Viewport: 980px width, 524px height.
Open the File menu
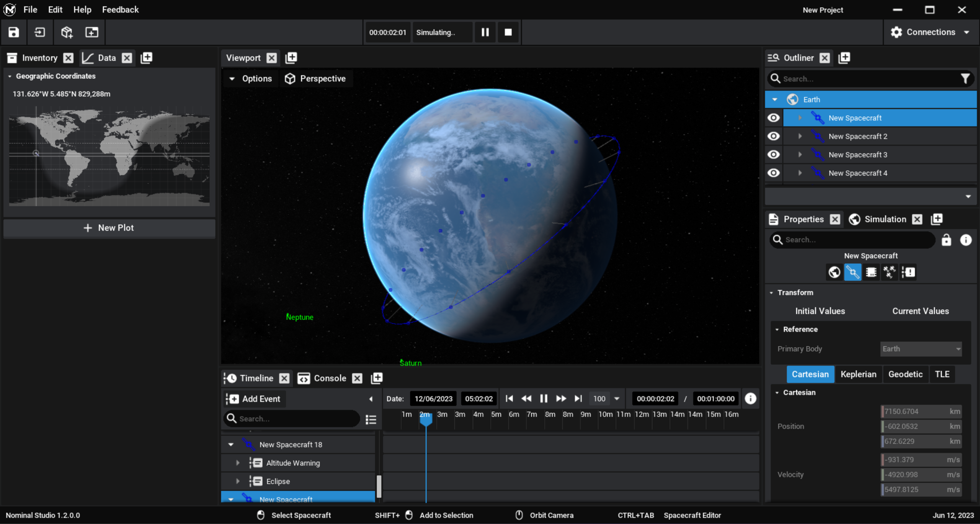tap(30, 10)
